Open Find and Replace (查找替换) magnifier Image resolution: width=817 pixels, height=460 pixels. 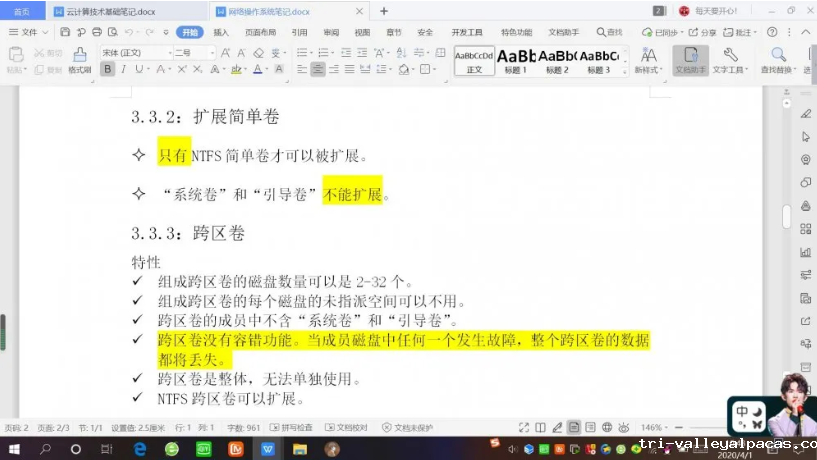pos(778,60)
